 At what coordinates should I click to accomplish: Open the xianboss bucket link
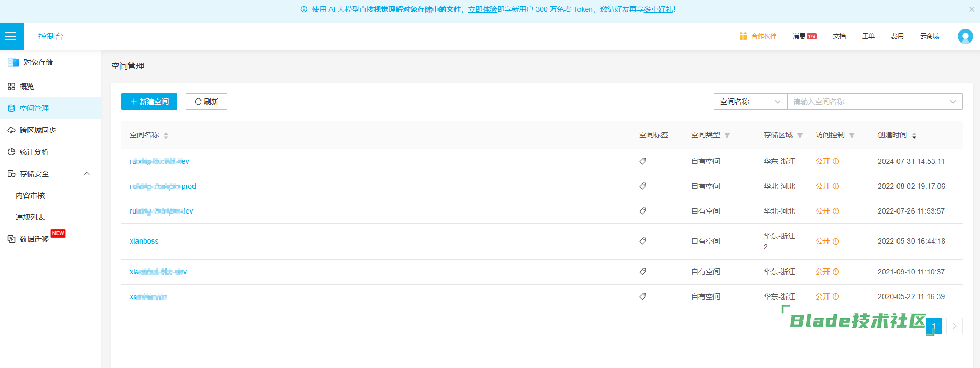point(144,241)
